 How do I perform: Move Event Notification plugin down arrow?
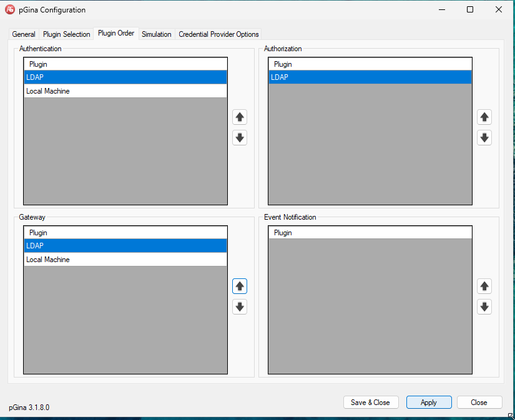(x=484, y=307)
